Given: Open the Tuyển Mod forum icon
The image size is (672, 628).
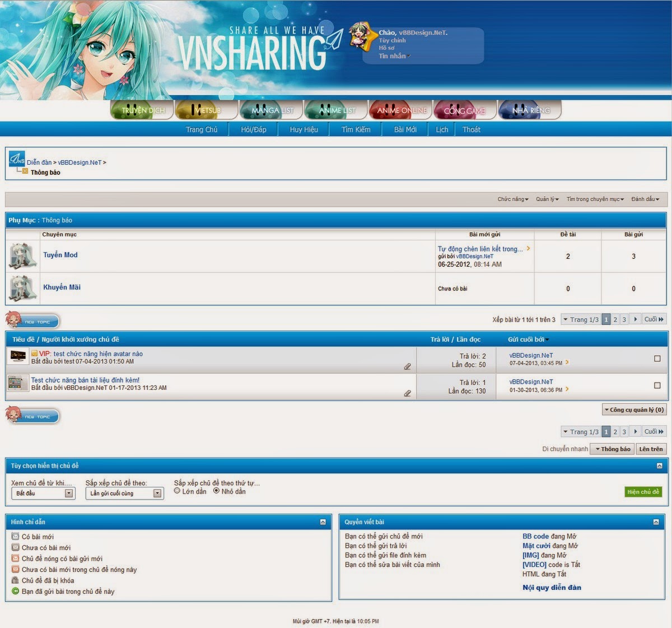Looking at the screenshot, I should tap(23, 256).
